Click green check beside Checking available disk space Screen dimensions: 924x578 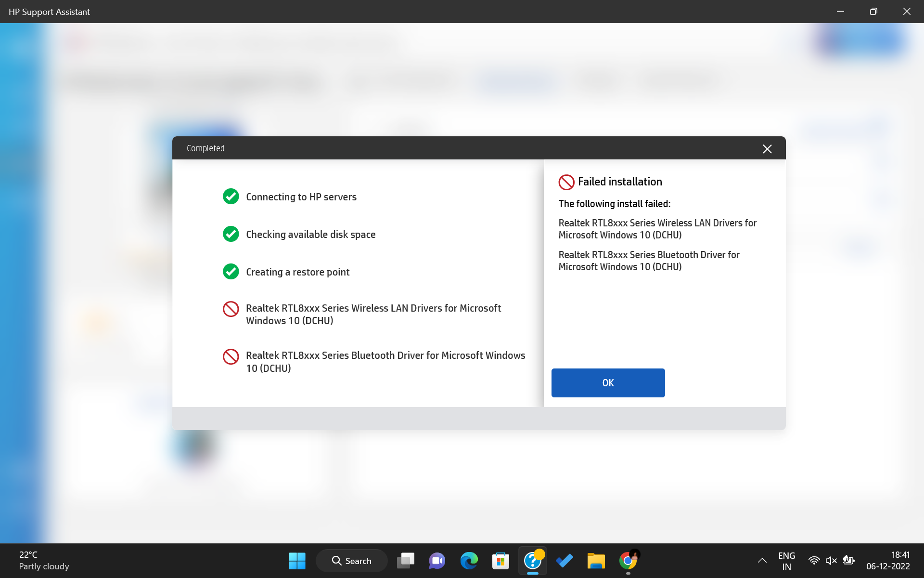(x=231, y=234)
